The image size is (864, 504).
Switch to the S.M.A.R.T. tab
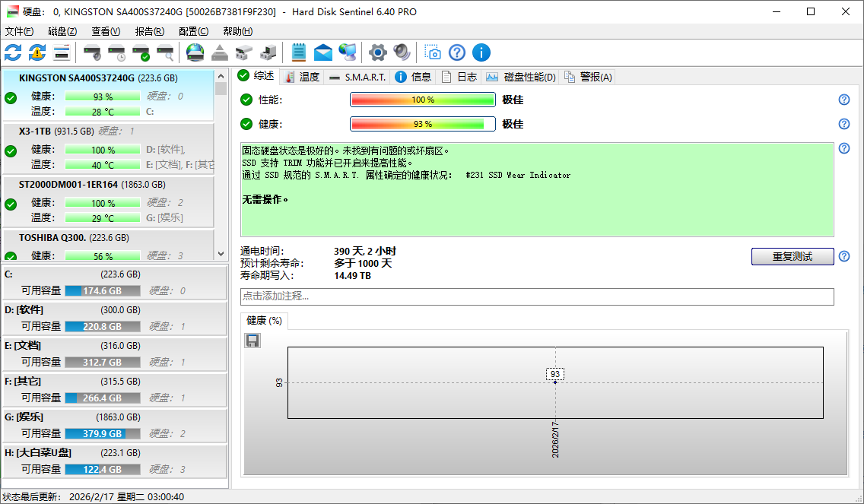pyautogui.click(x=357, y=77)
